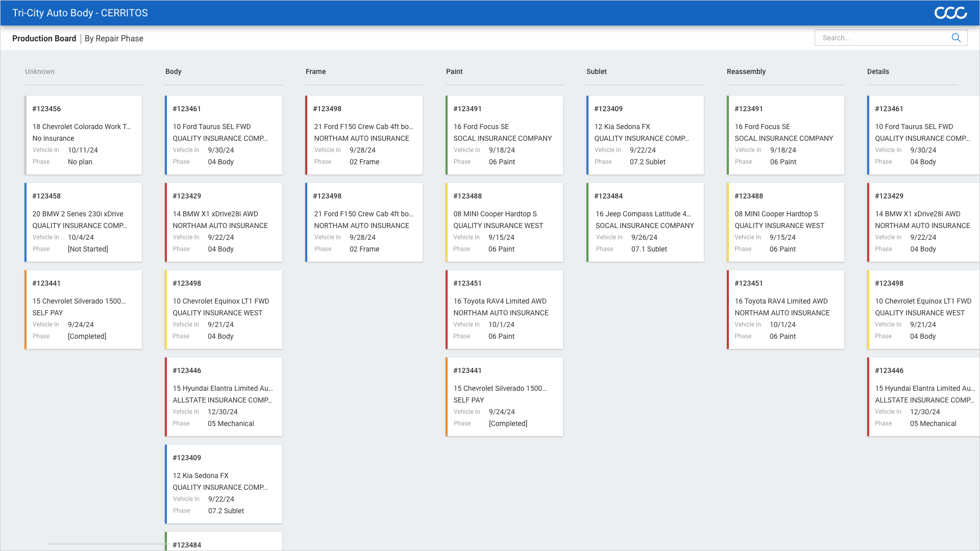The width and height of the screenshot is (980, 551).
Task: Select the Sublet column header
Action: (597, 71)
